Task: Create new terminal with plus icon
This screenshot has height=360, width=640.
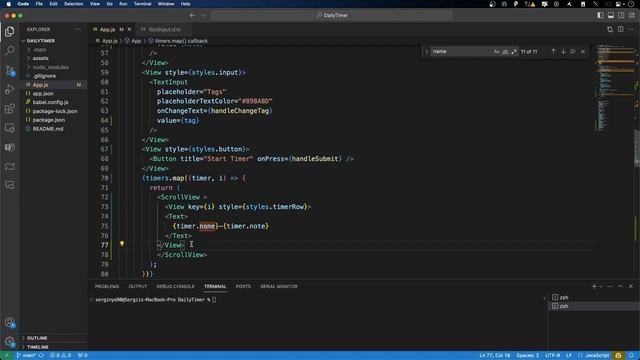Action: [x=594, y=287]
